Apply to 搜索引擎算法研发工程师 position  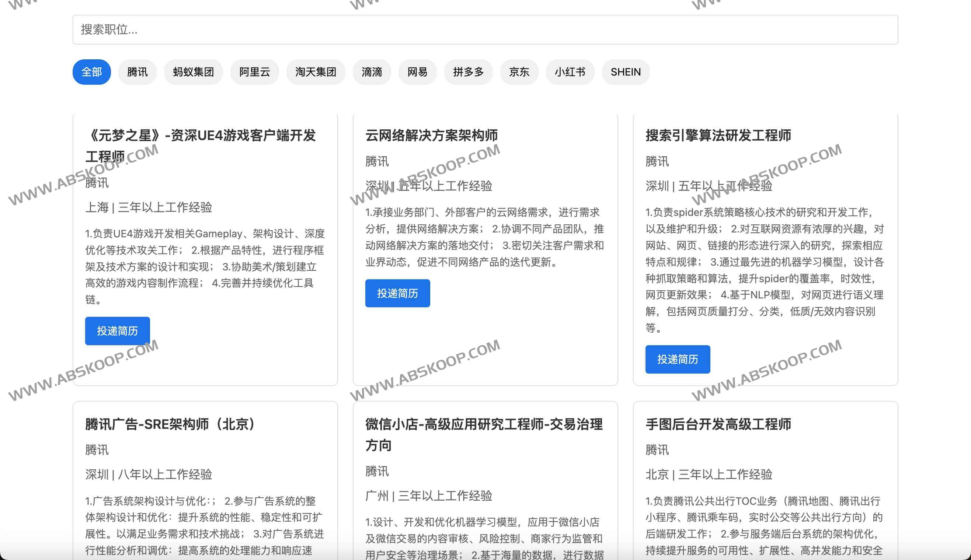[x=677, y=359]
